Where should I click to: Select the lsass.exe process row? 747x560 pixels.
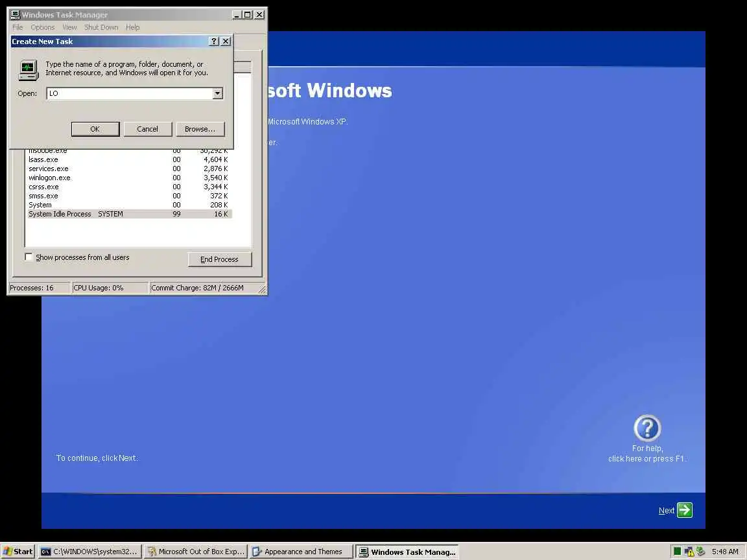click(128, 159)
